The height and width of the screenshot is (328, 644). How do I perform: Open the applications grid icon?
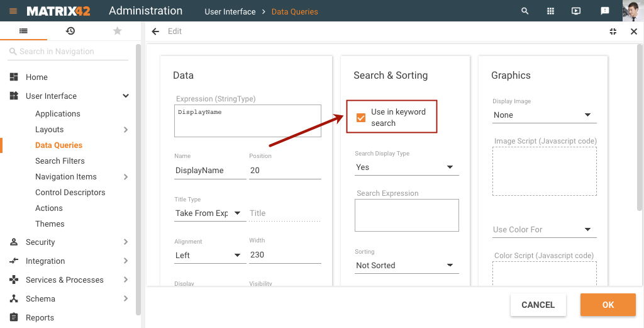coord(550,11)
